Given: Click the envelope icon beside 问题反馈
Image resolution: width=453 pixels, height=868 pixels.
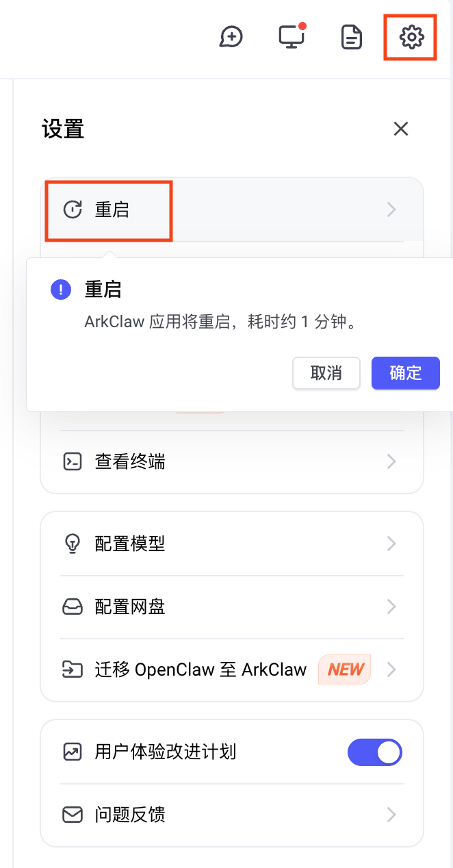Looking at the screenshot, I should click(x=73, y=815).
